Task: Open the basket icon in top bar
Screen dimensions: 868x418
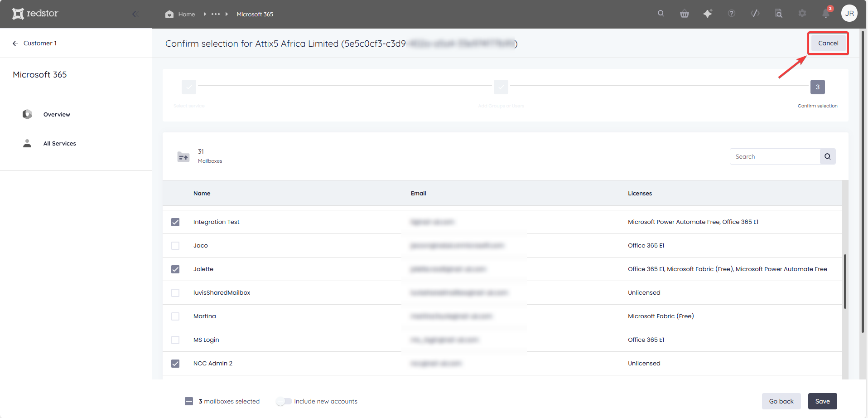Action: [x=685, y=14]
